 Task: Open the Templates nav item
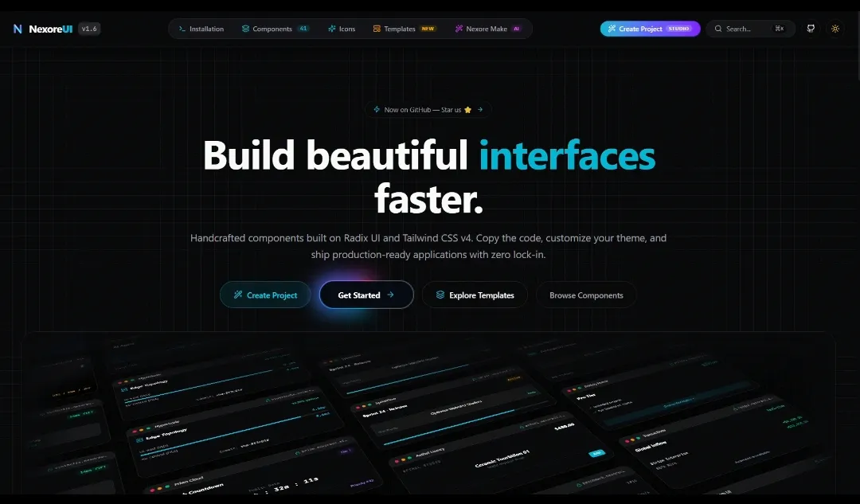click(405, 29)
